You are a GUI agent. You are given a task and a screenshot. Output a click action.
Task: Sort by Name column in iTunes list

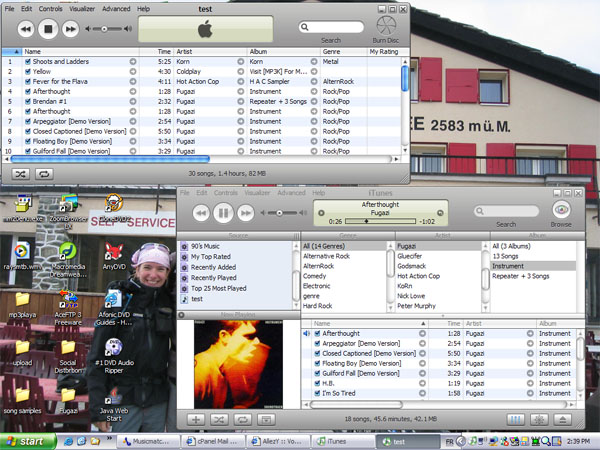(369, 324)
